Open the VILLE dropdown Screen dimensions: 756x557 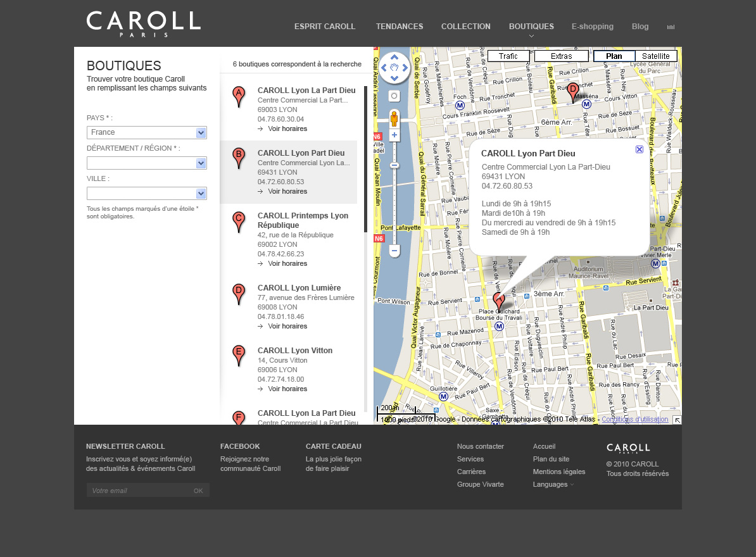tap(146, 193)
